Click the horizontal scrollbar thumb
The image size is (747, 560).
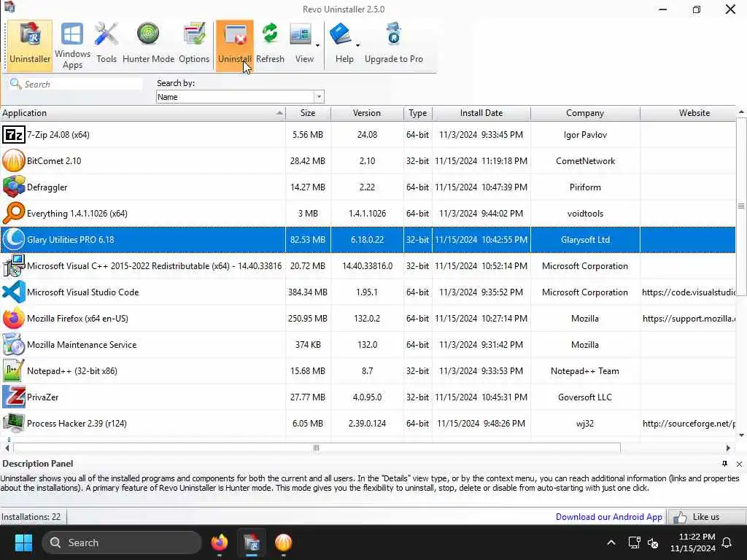click(x=317, y=448)
